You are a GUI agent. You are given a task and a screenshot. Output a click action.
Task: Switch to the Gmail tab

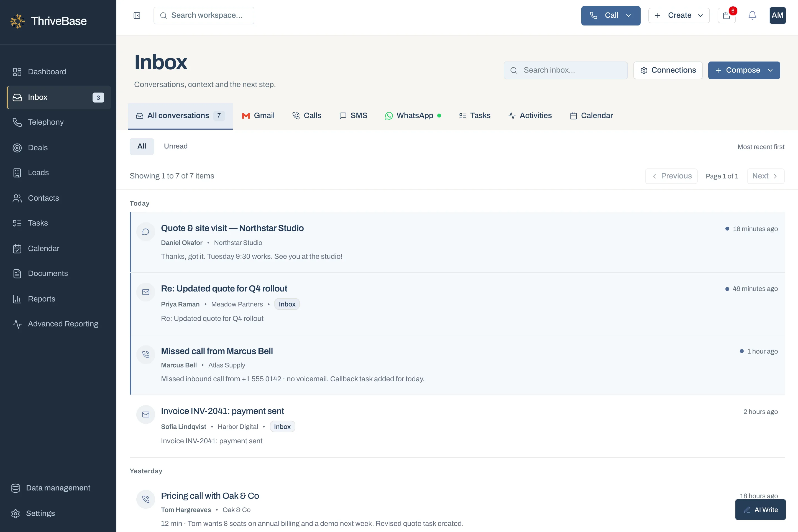(258, 116)
